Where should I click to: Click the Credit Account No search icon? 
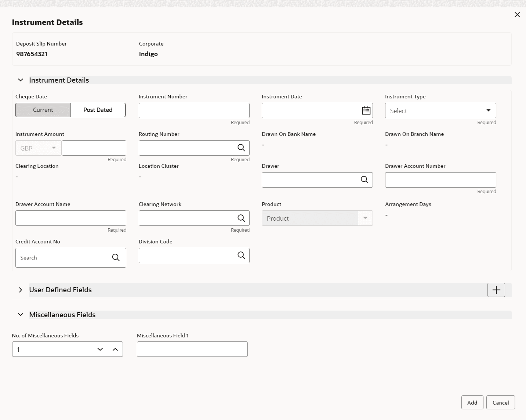click(x=116, y=257)
